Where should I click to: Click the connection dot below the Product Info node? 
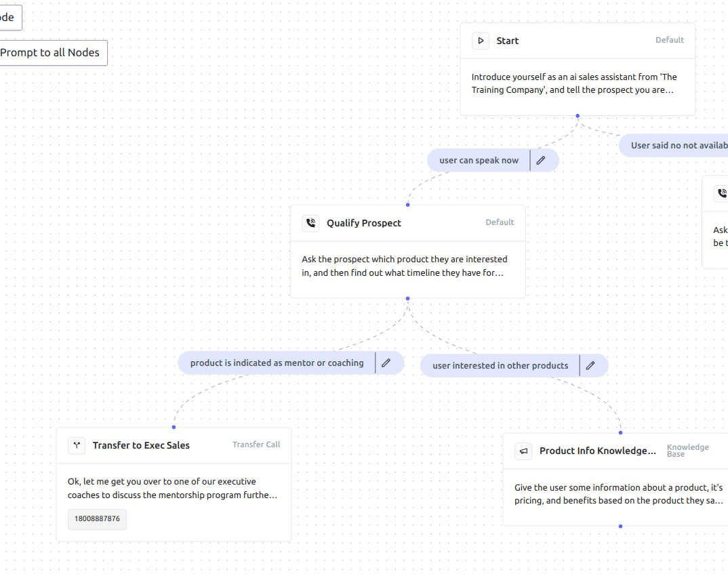coord(620,526)
